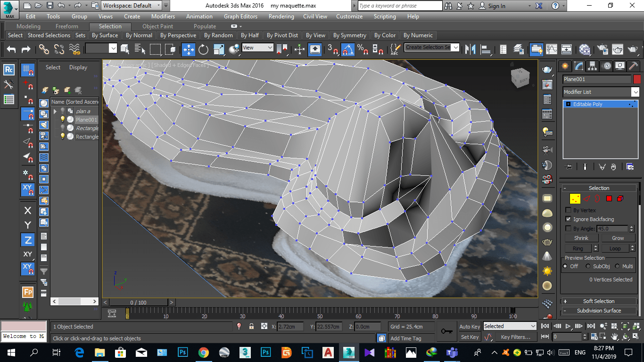Select the Select and Rotate tool
The width and height of the screenshot is (644, 362).
tap(203, 49)
